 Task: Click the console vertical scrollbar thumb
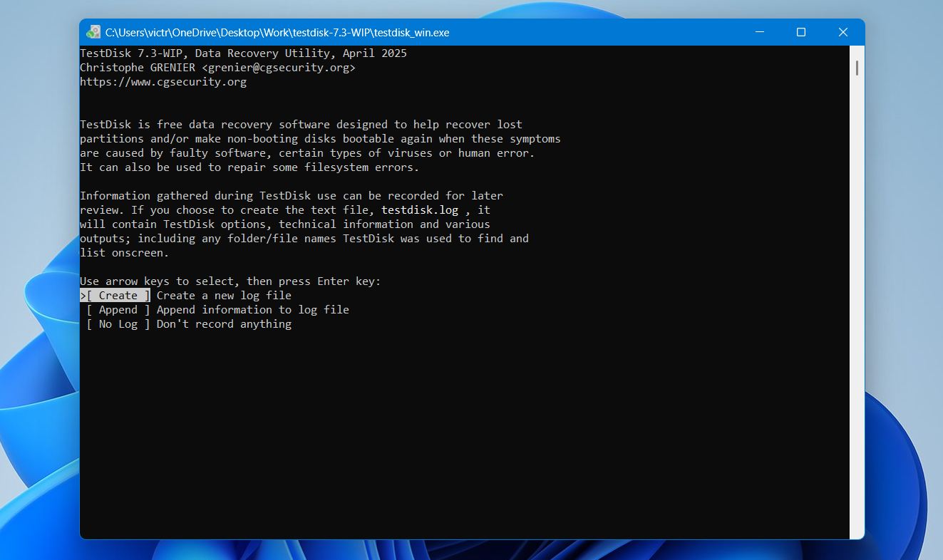click(x=857, y=68)
